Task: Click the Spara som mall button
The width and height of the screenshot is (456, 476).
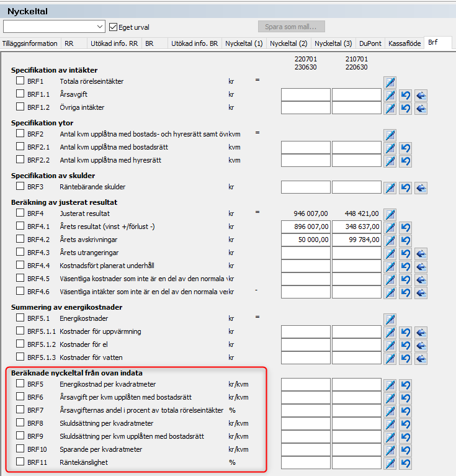Action: click(292, 27)
